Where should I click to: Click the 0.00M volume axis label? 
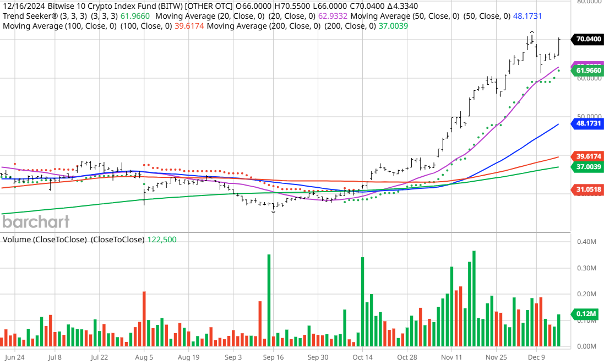point(587,346)
